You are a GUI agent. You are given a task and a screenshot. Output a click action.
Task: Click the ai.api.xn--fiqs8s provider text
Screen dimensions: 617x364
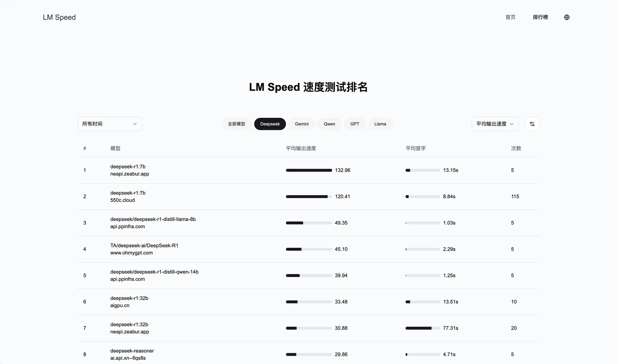[x=128, y=358]
